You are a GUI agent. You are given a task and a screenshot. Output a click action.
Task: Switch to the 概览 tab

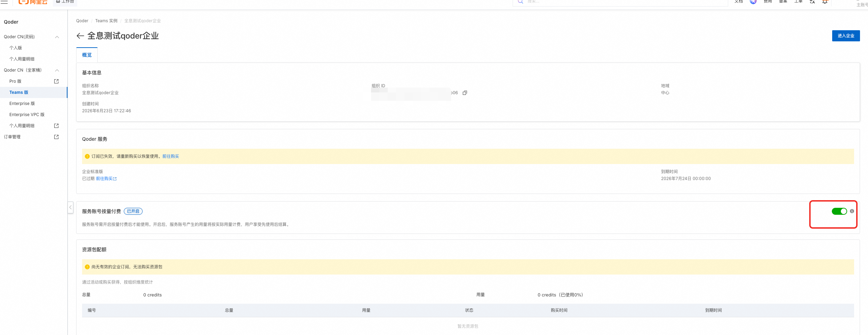tap(87, 55)
